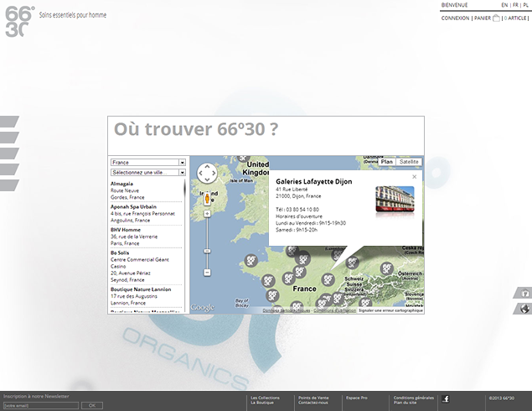The width and height of the screenshot is (532, 411).
Task: Pan the map up with the arrow control
Action: [x=207, y=166]
